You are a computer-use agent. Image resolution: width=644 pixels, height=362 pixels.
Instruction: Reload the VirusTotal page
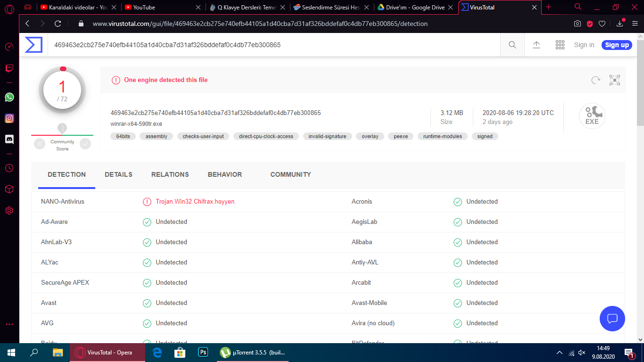pyautogui.click(x=58, y=24)
